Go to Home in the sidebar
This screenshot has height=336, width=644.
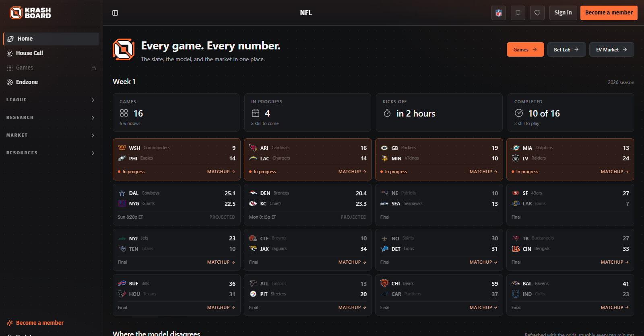coord(51,39)
